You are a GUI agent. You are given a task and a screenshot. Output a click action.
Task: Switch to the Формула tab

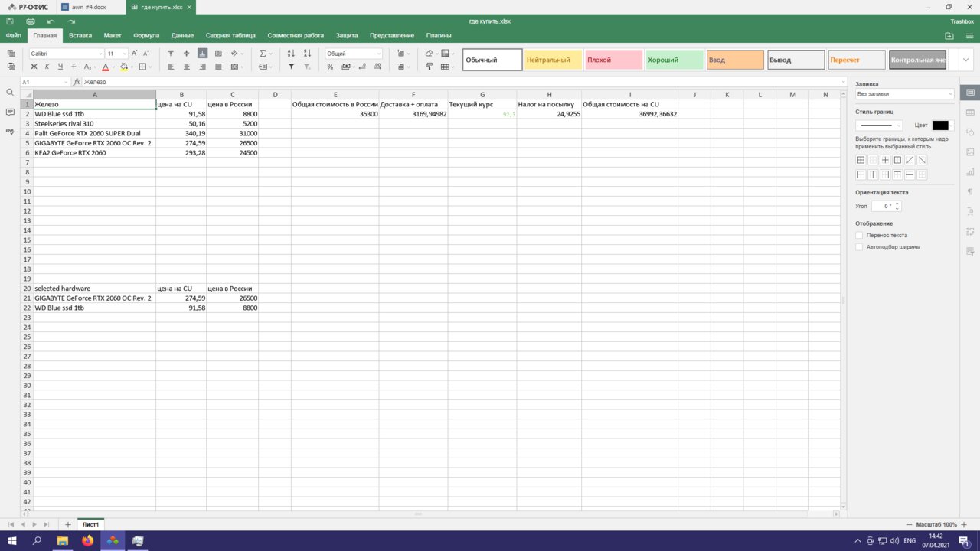(146, 36)
